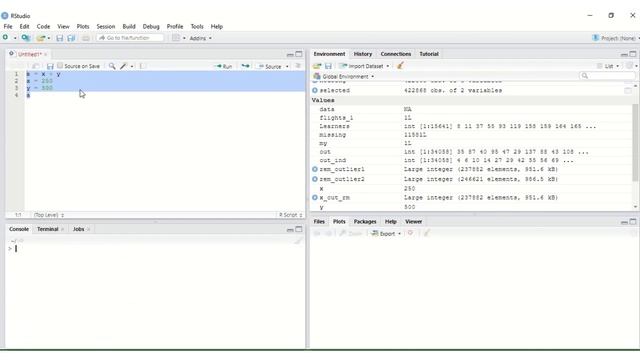Open workspace panes dropdown arrow
The height and width of the screenshot is (360, 640).
tap(184, 38)
